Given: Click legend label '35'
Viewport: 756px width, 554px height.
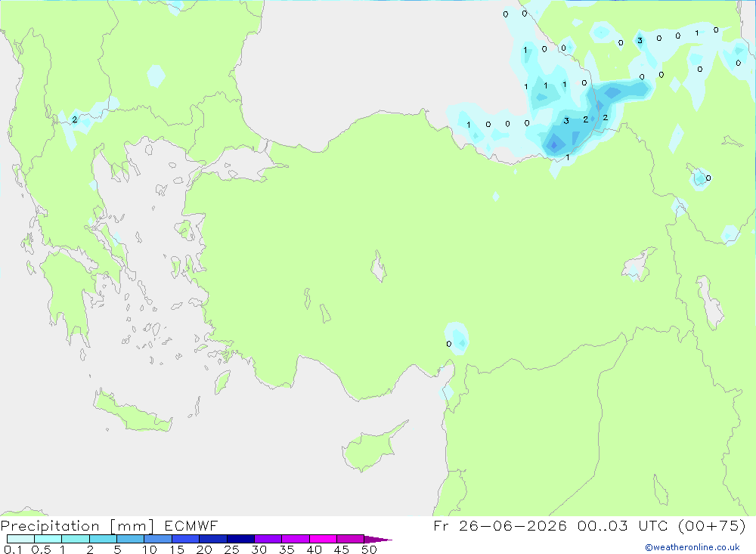Looking at the screenshot, I should (287, 549).
